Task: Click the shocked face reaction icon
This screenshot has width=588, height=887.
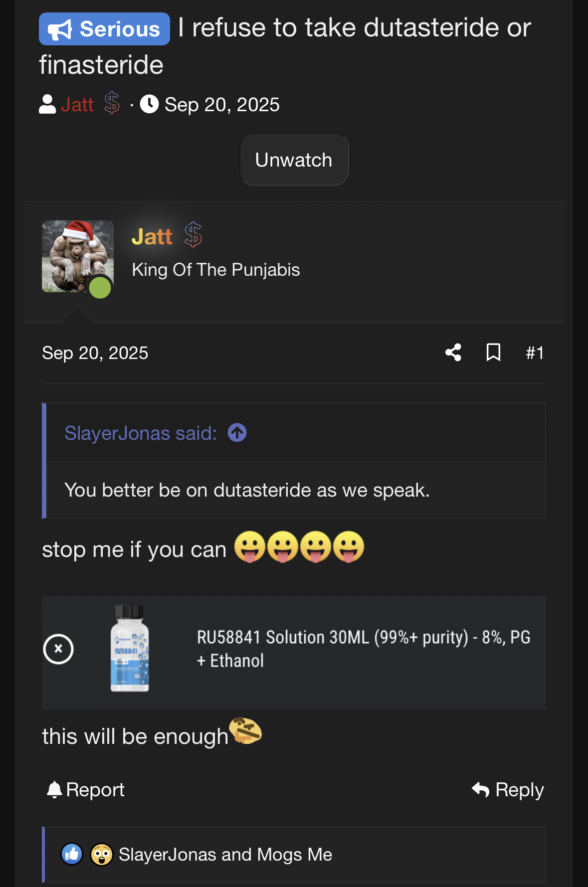Action: [101, 855]
